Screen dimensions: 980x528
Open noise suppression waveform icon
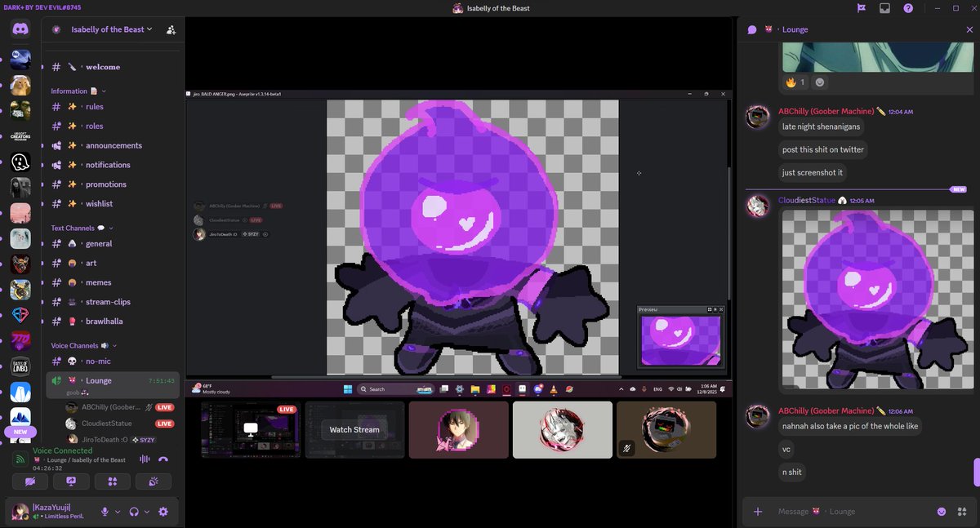pos(145,459)
